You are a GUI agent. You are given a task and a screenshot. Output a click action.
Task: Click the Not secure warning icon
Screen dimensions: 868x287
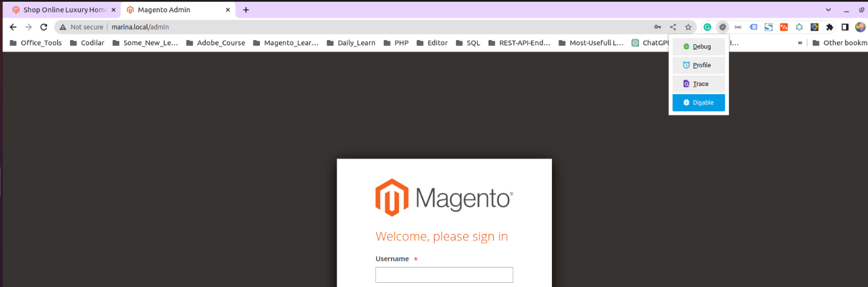click(63, 27)
